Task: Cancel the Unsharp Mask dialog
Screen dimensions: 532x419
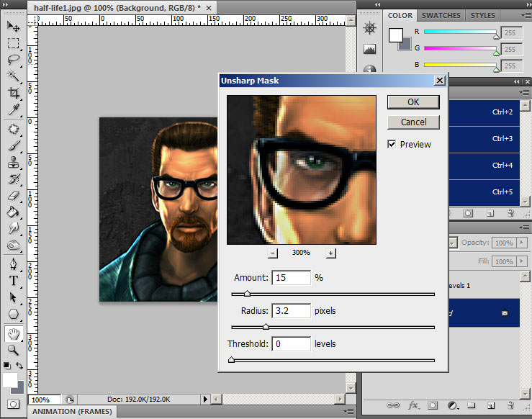Action: point(413,122)
